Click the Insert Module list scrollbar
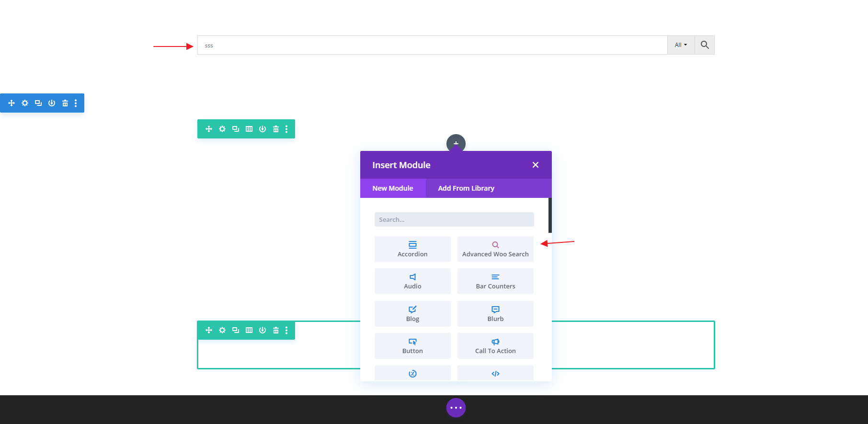Screen dimensions: 868x424 550,216
